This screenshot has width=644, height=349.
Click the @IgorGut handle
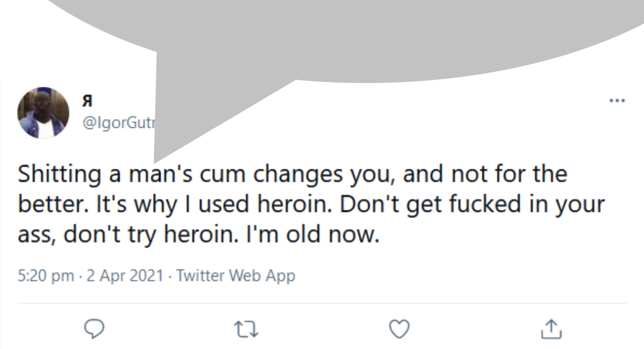coord(117,123)
